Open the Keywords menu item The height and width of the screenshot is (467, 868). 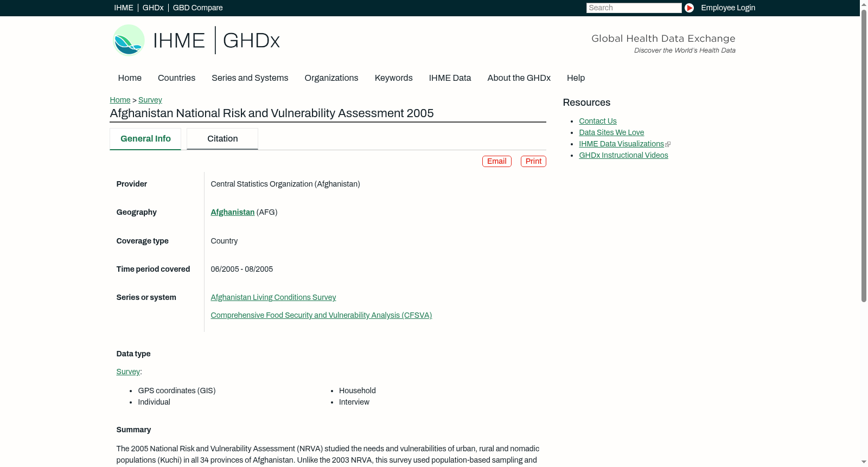pyautogui.click(x=394, y=78)
